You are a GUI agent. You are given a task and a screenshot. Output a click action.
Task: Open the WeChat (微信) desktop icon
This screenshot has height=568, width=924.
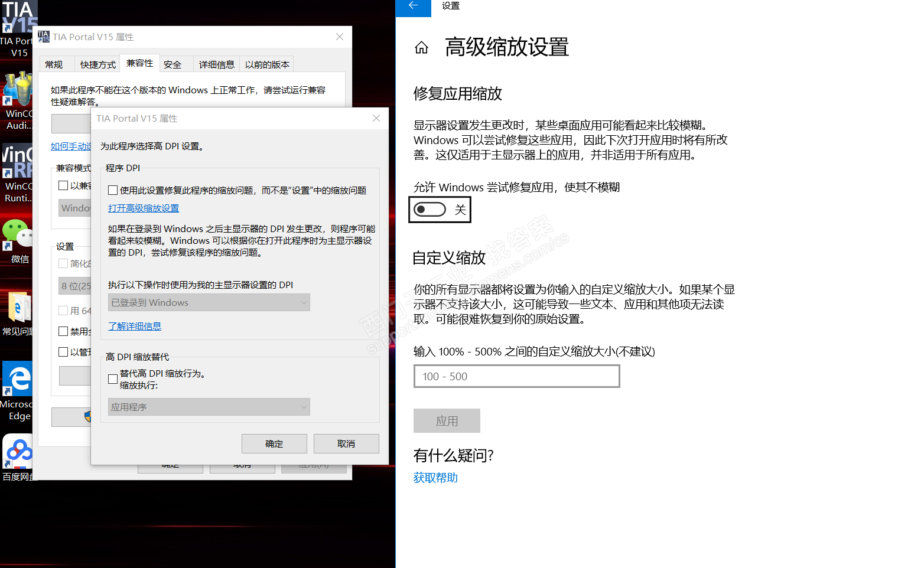coord(18,240)
